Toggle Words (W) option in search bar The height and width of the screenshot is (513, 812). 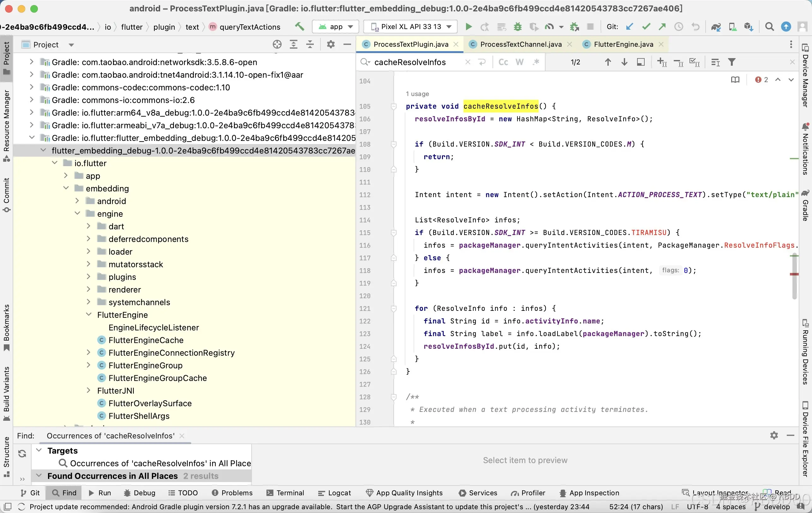[520, 62]
